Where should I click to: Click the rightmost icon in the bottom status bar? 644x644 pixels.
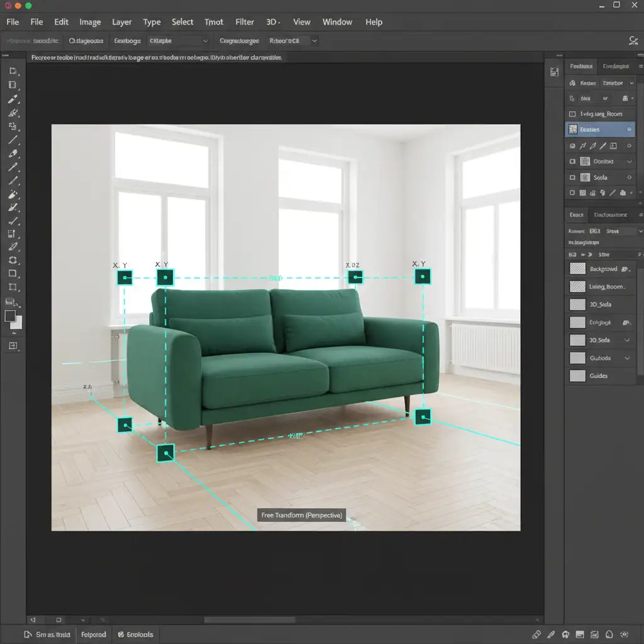(624, 634)
